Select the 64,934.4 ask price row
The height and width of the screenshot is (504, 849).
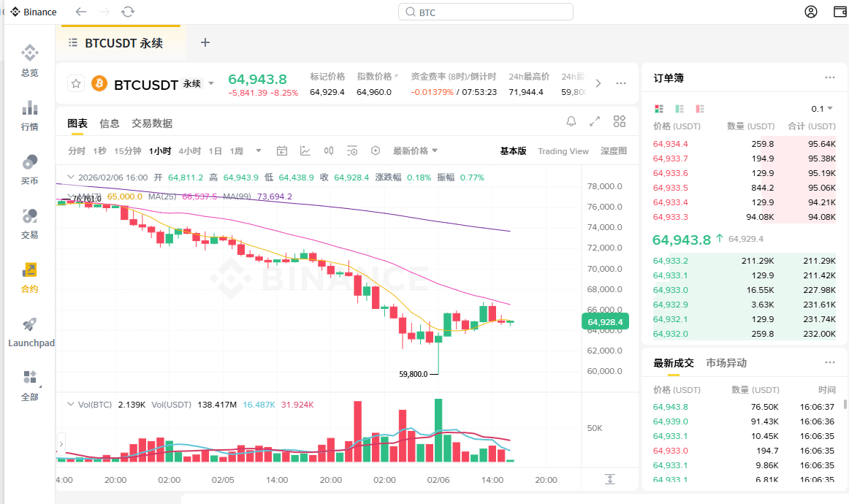click(745, 144)
